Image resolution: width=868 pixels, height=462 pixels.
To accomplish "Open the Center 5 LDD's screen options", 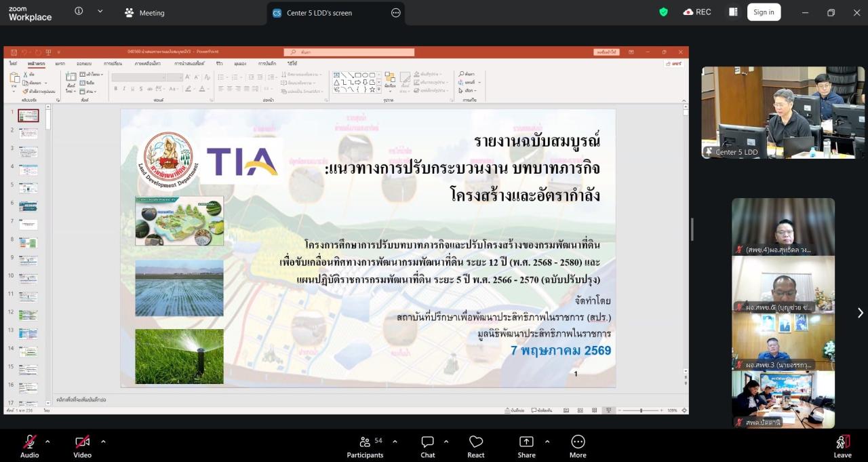I will tap(396, 13).
